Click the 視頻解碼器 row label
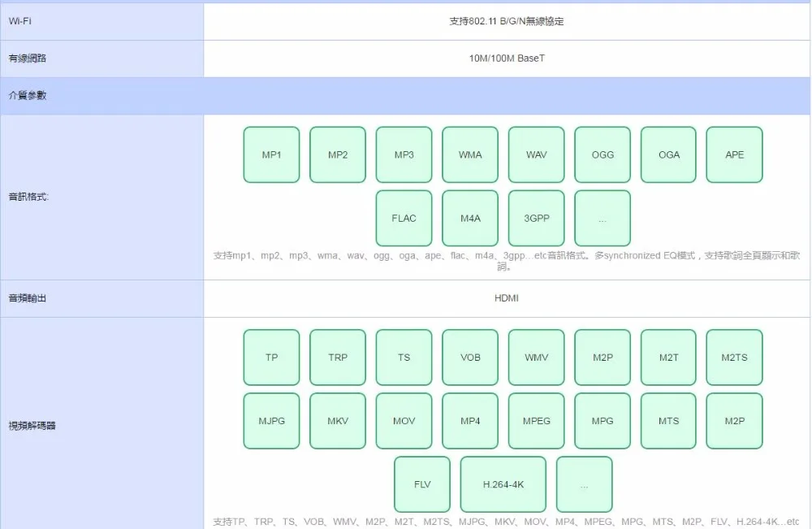Image resolution: width=812 pixels, height=529 pixels. [x=32, y=426]
